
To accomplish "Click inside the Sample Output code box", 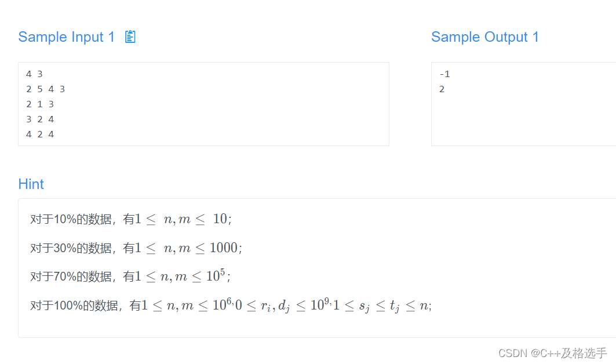I will tap(524, 104).
